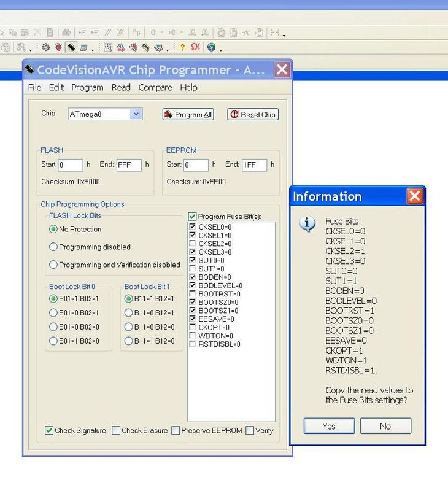Open dropdown arrow next to terminal icon
This screenshot has height=491, width=448.
coord(93,50)
